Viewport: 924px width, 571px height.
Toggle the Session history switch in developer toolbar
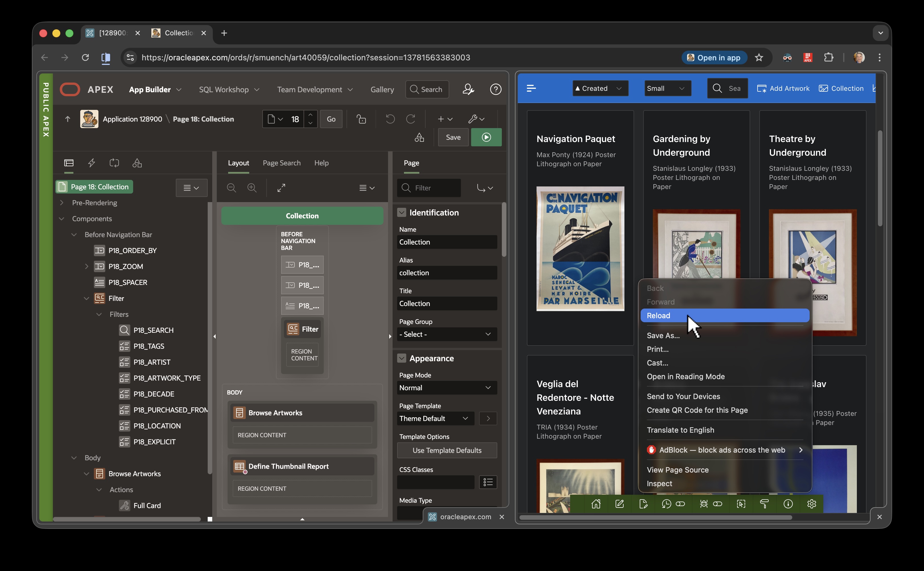(x=680, y=504)
